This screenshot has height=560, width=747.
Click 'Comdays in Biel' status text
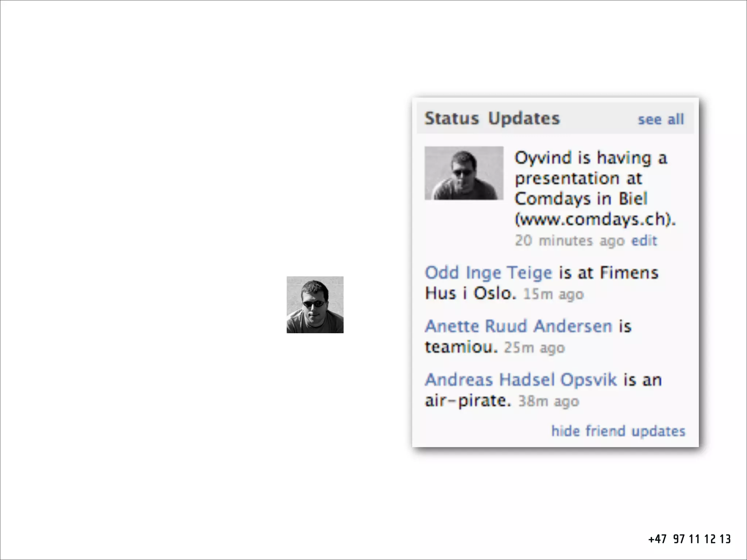581,199
